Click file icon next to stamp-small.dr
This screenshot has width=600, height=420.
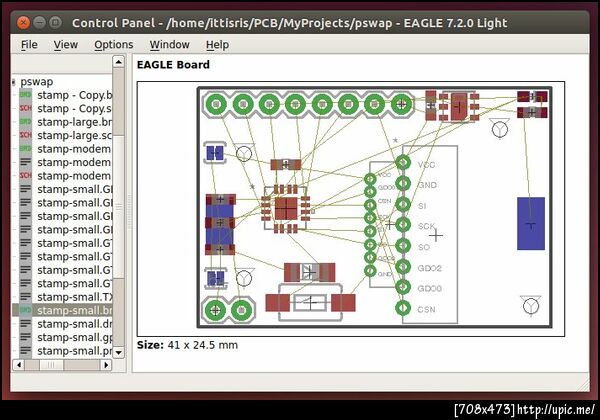(25, 324)
